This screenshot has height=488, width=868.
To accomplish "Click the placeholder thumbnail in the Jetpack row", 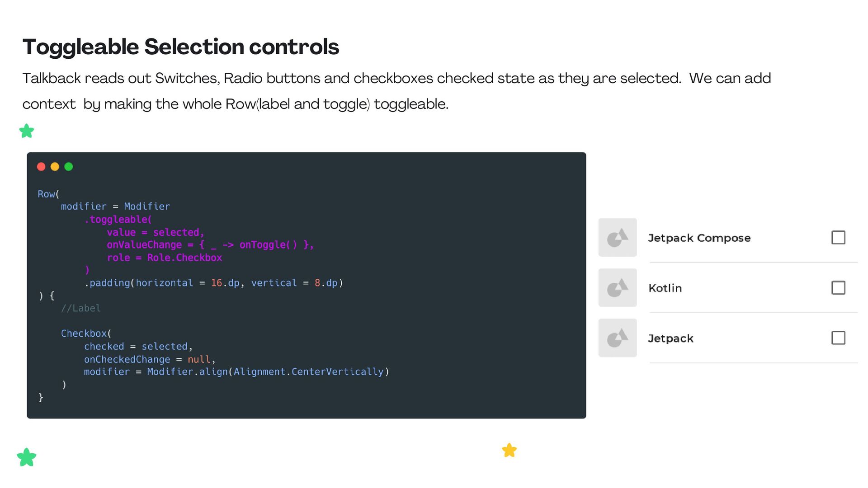I will pos(618,338).
